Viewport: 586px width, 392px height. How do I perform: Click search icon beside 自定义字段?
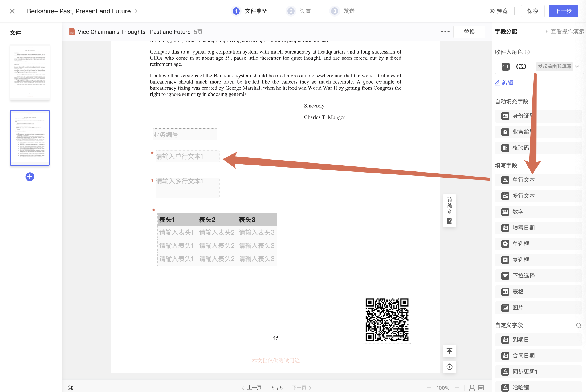579,325
